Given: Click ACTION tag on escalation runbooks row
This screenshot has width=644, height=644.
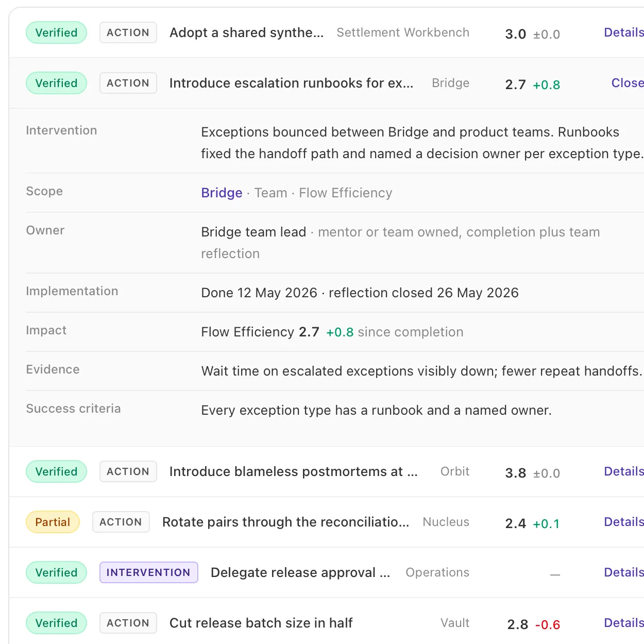Looking at the screenshot, I should (x=128, y=83).
